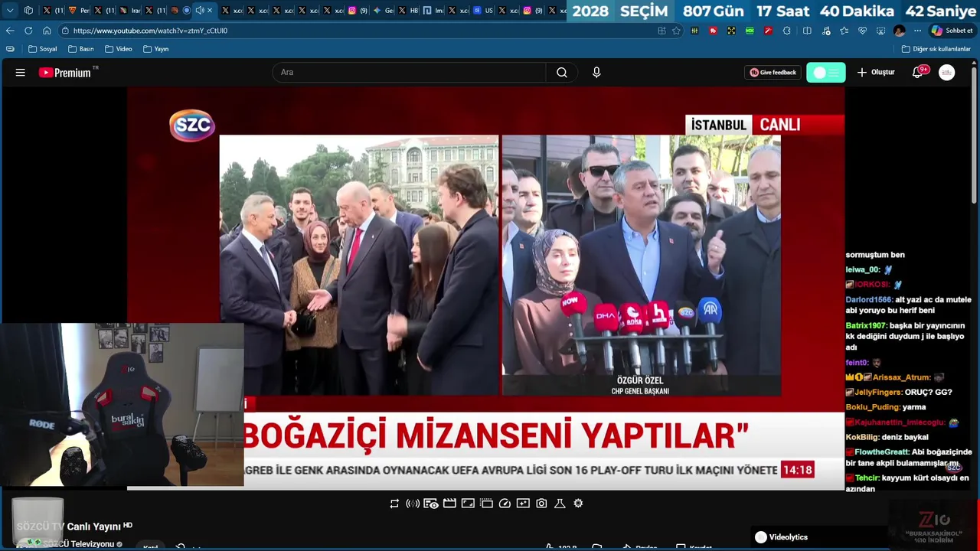Open the browser profile picture
This screenshot has height=551, width=980.
pyautogui.click(x=900, y=31)
